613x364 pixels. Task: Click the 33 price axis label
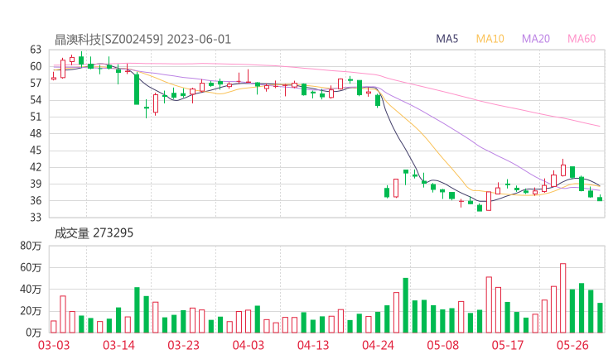[x=36, y=218]
